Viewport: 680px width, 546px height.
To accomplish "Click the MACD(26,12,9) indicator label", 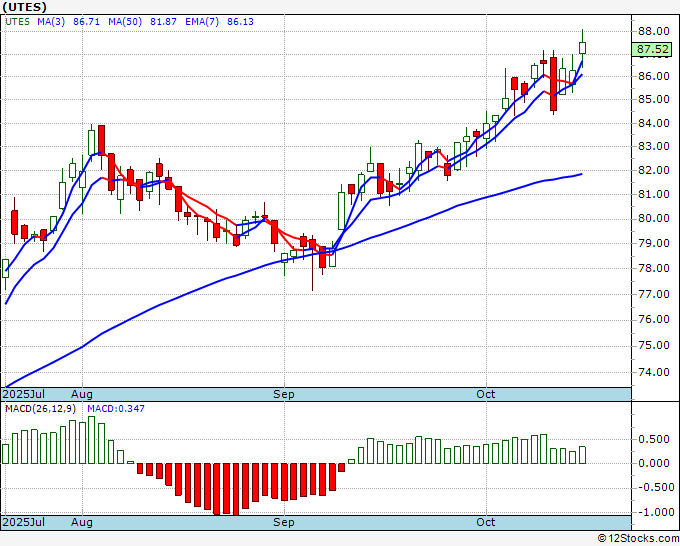I will coord(41,409).
